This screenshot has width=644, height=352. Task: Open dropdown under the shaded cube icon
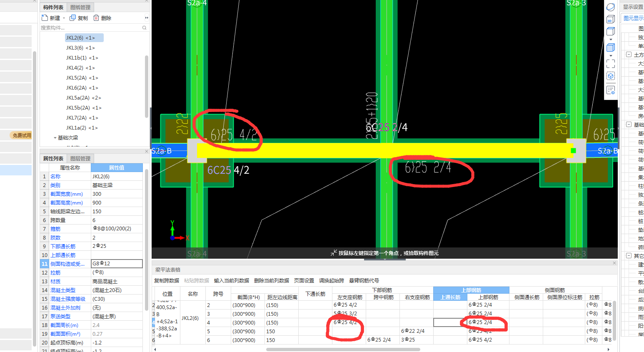tap(611, 55)
